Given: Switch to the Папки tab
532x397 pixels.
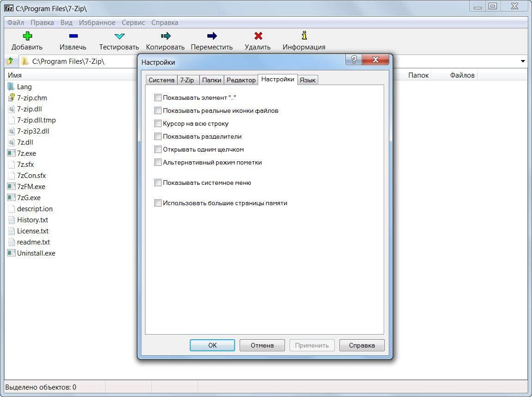Looking at the screenshot, I should pyautogui.click(x=212, y=80).
